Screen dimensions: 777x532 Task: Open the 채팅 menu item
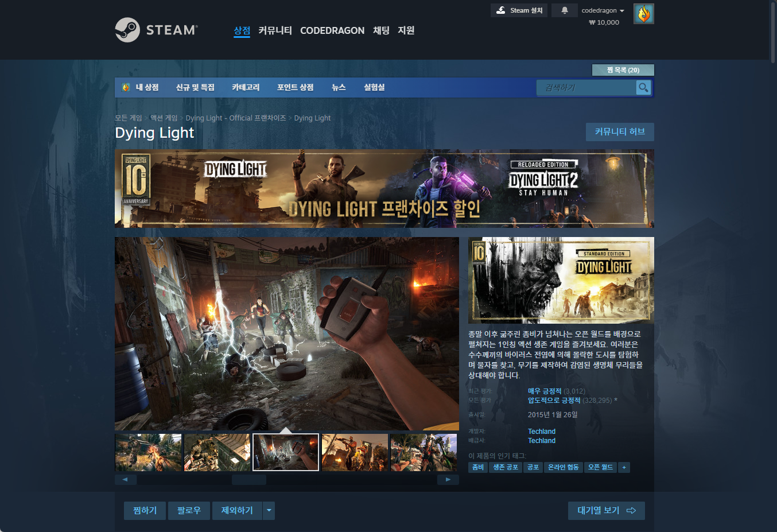[x=381, y=30]
